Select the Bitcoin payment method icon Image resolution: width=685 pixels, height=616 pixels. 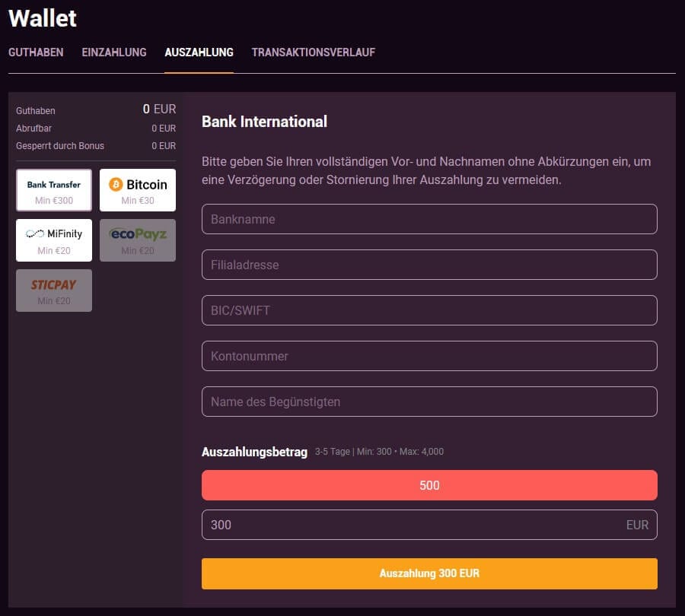138,189
